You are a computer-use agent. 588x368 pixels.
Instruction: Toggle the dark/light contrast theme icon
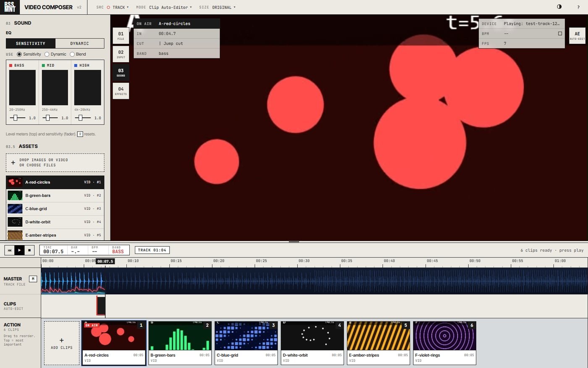click(x=559, y=7)
